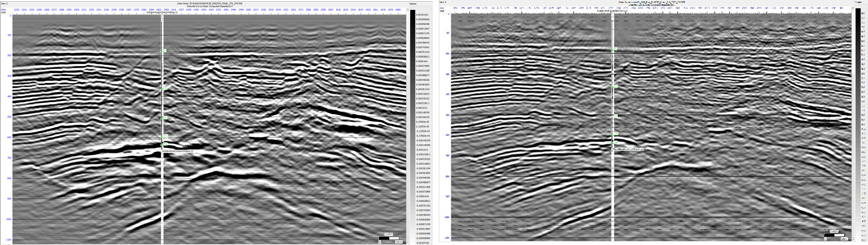Pick the Tg well marker in View 2
Screen dimensions: 868x245
click(x=165, y=144)
